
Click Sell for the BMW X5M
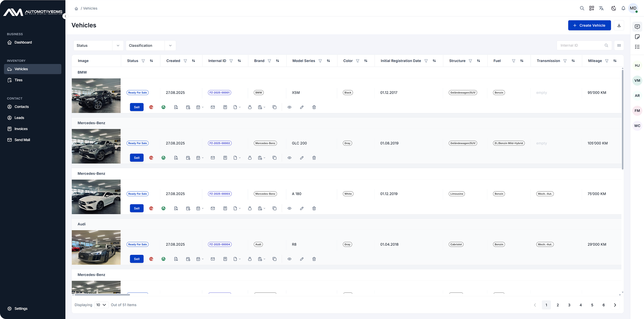(x=137, y=107)
